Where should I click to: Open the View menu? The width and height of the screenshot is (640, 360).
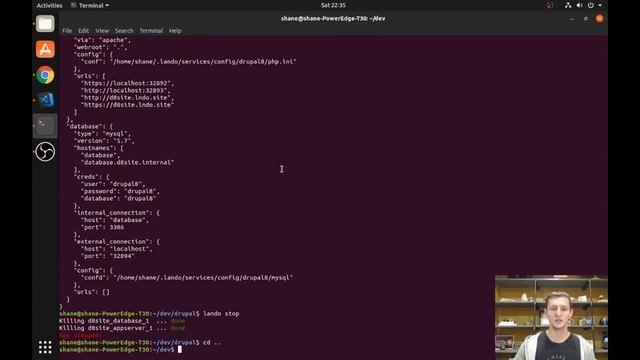click(102, 31)
